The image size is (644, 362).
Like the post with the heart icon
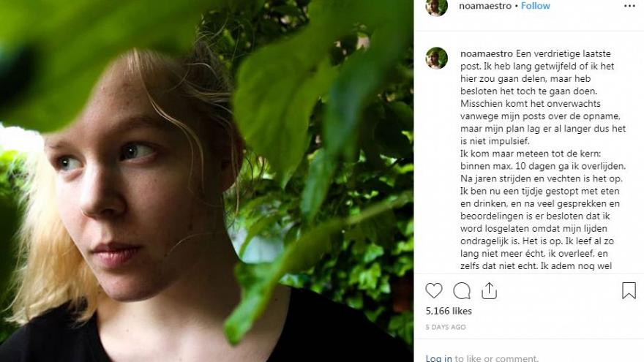(434, 291)
